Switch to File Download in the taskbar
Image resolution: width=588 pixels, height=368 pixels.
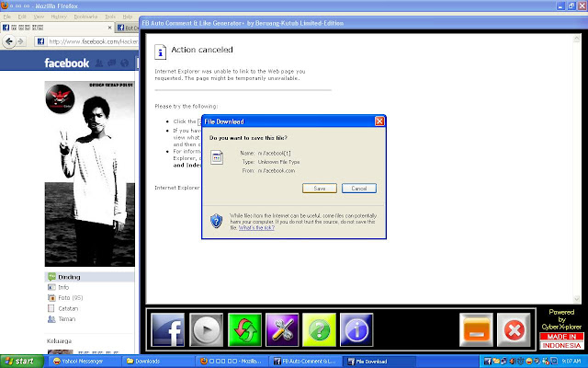(x=379, y=362)
